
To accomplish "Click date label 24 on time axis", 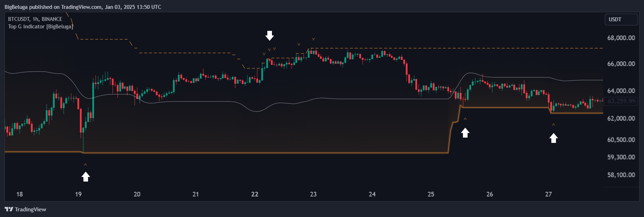I will 372,194.
